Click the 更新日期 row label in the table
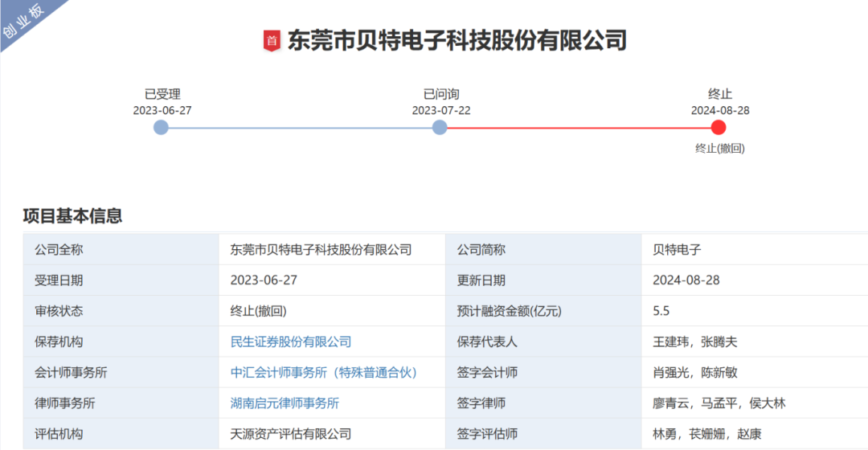 481,280
